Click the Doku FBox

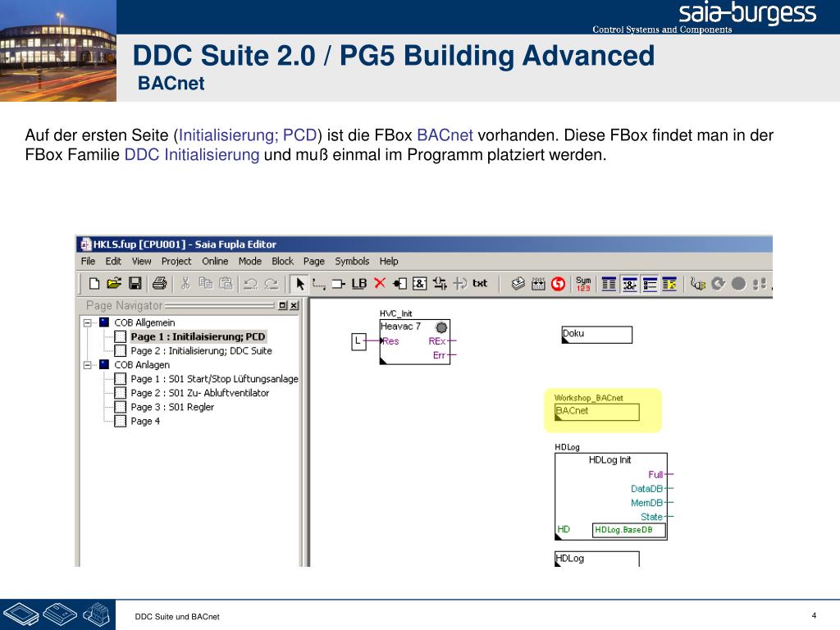point(597,335)
